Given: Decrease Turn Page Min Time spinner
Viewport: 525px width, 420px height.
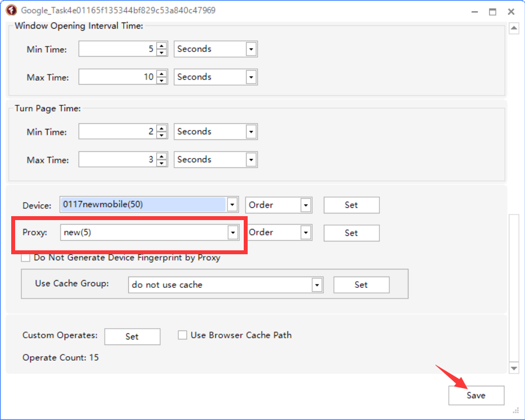Looking at the screenshot, I should click(x=162, y=135).
